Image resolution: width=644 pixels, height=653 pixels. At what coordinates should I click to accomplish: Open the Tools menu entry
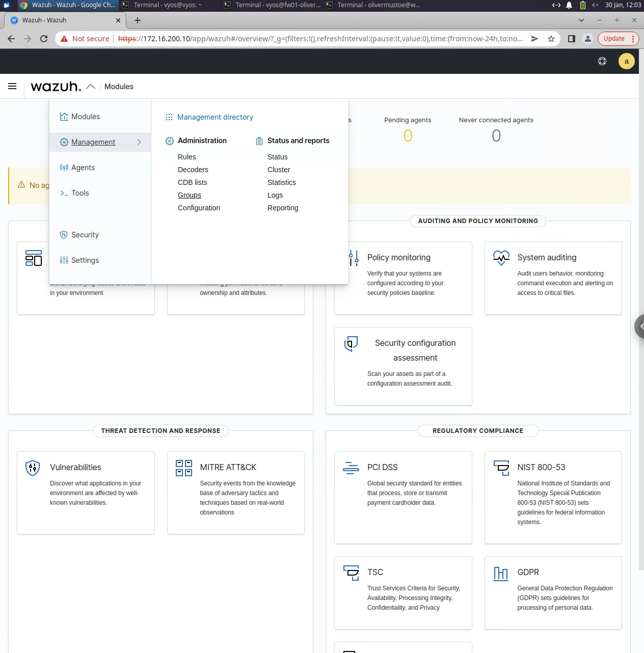coord(80,193)
